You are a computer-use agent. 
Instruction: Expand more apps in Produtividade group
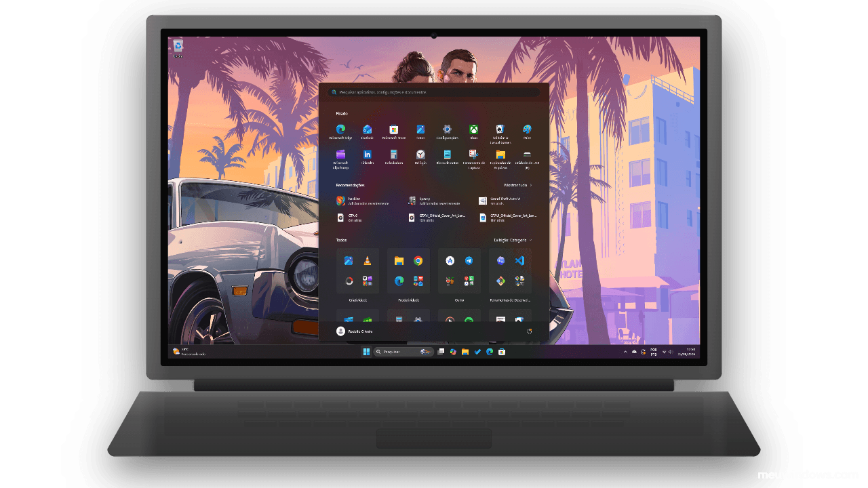pos(418,280)
